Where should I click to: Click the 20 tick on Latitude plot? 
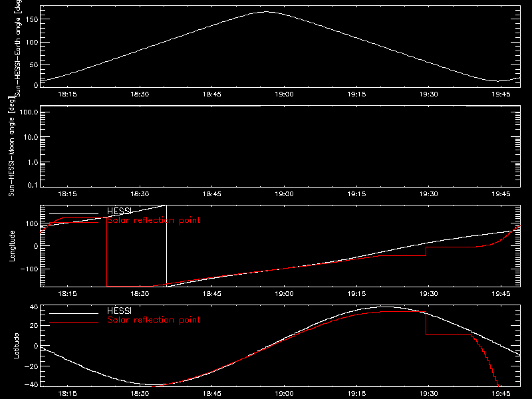pos(34,326)
